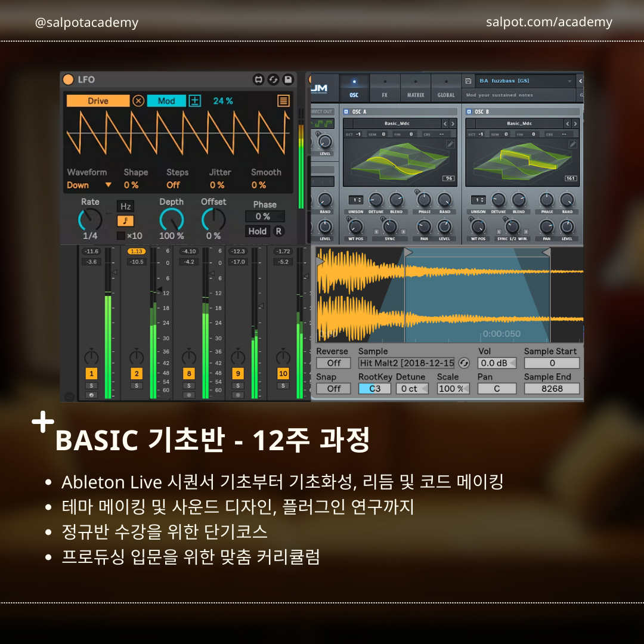Open the OSC B Basic_Mdc wavetable menu

[x=519, y=123]
